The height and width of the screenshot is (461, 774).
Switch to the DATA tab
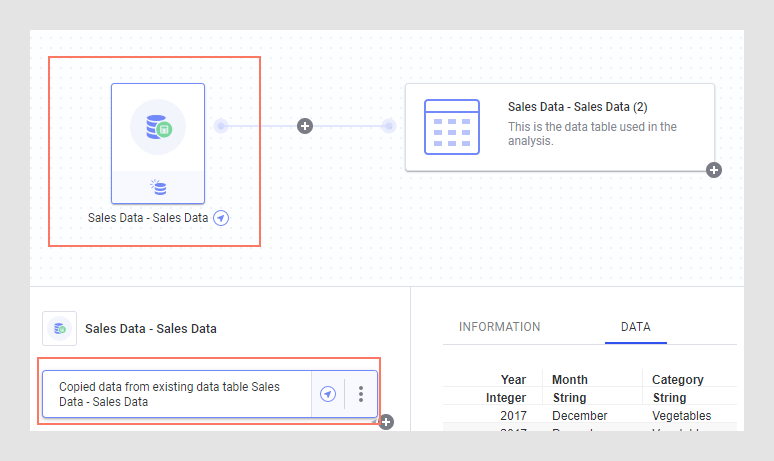coord(636,327)
